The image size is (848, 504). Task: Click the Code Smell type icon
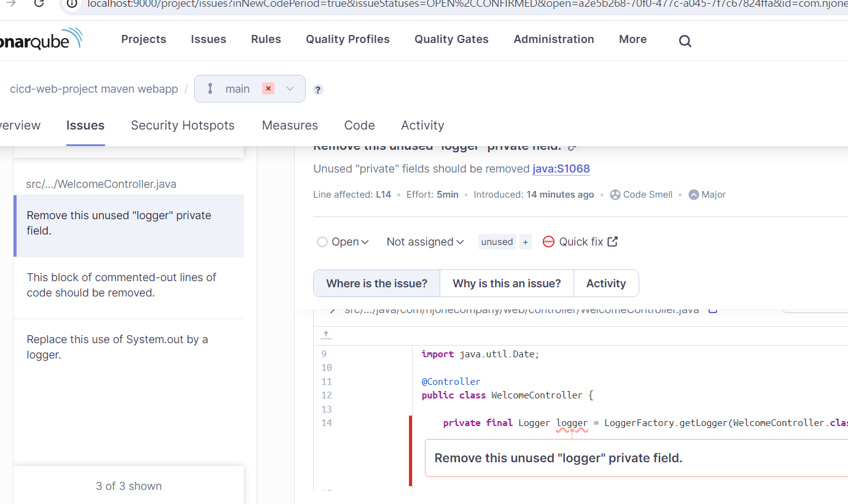[x=615, y=195]
